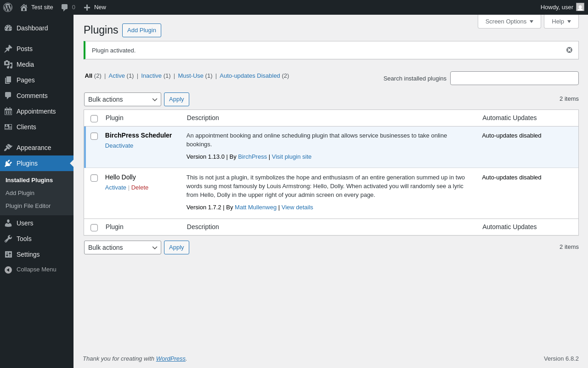Delete the Hello Dolly plugin
Image resolution: width=588 pixels, height=368 pixels.
pos(140,188)
